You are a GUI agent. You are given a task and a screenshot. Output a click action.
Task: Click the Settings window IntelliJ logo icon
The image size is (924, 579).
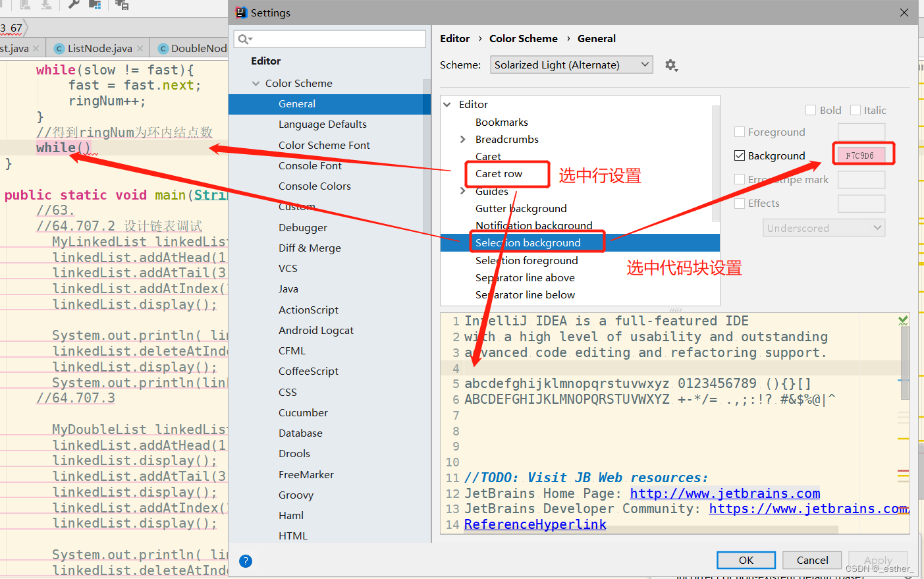pyautogui.click(x=241, y=13)
